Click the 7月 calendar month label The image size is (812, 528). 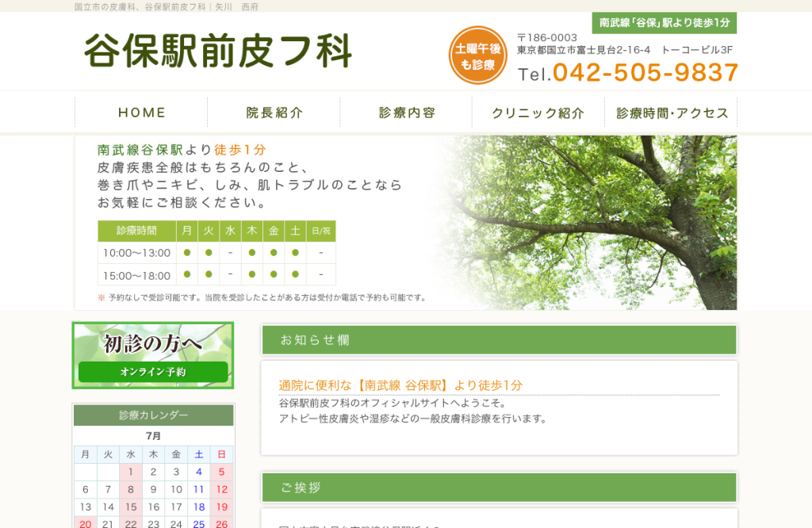coord(153,436)
